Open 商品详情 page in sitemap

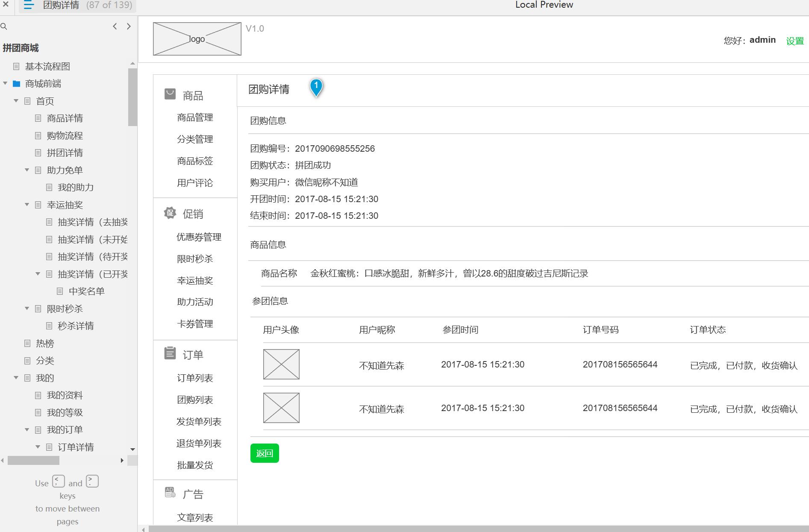point(65,118)
